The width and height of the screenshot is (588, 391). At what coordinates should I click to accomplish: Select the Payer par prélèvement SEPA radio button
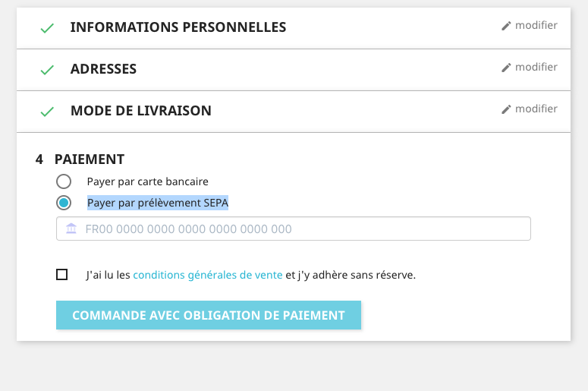[x=64, y=203]
